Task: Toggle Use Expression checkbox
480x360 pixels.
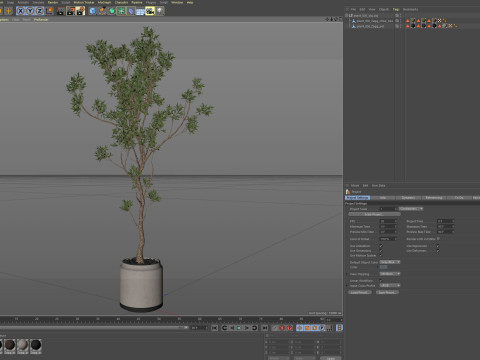Action: (438, 246)
